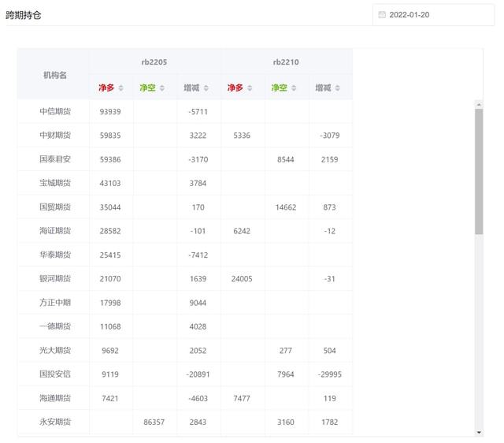Click the scrollbar up arrow
504x443 pixels.
tap(479, 105)
